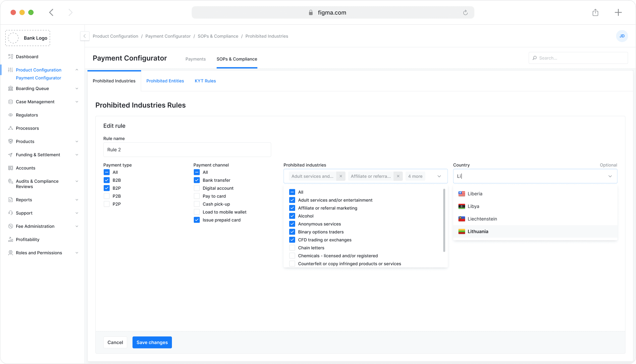Switch to the Payments tab

pos(195,59)
